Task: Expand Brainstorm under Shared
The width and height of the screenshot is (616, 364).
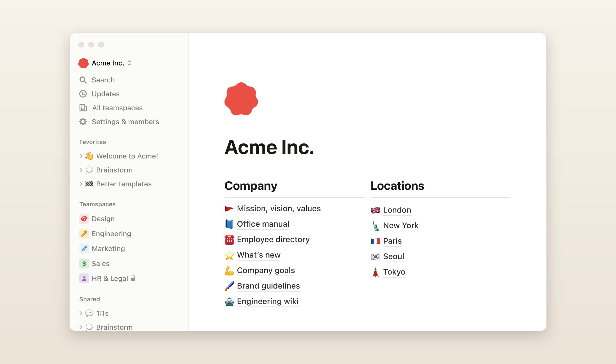Action: pos(81,327)
